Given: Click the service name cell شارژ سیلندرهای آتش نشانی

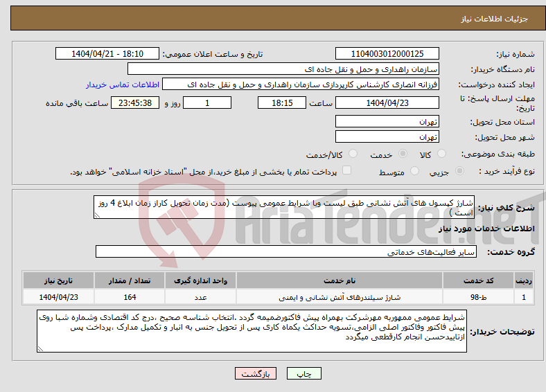Looking at the screenshot, I should (339, 297).
